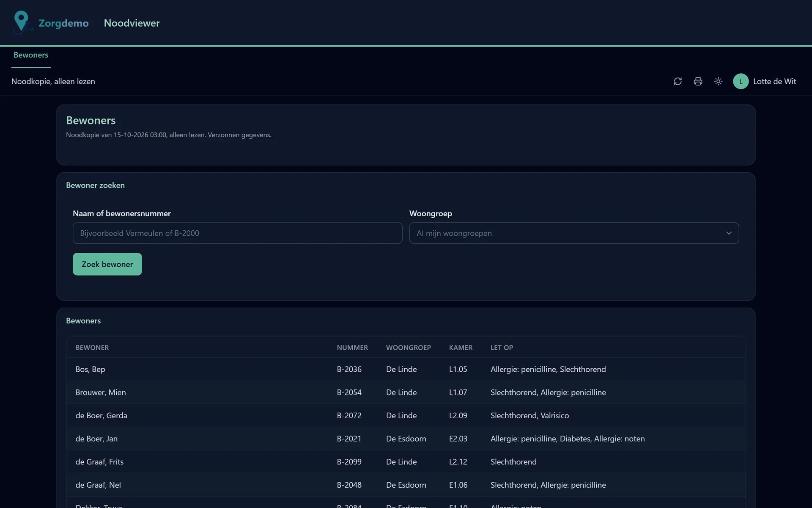Click room L1.05

(x=458, y=369)
